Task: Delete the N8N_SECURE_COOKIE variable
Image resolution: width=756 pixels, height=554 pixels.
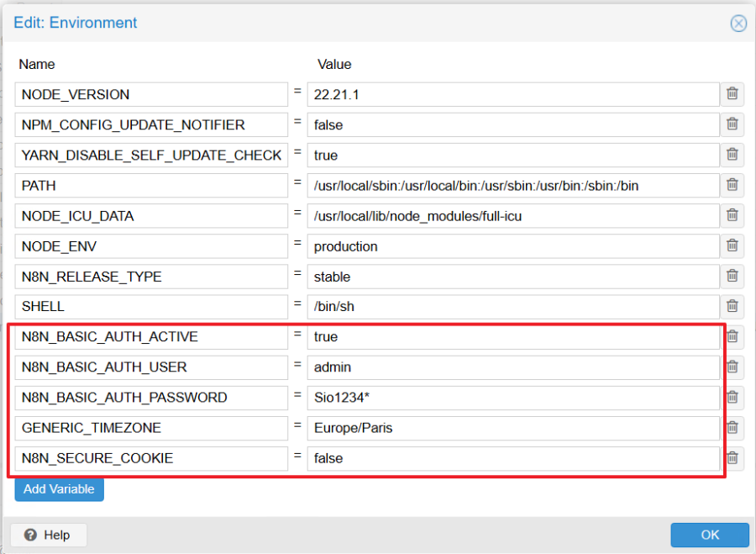Action: pyautogui.click(x=732, y=457)
